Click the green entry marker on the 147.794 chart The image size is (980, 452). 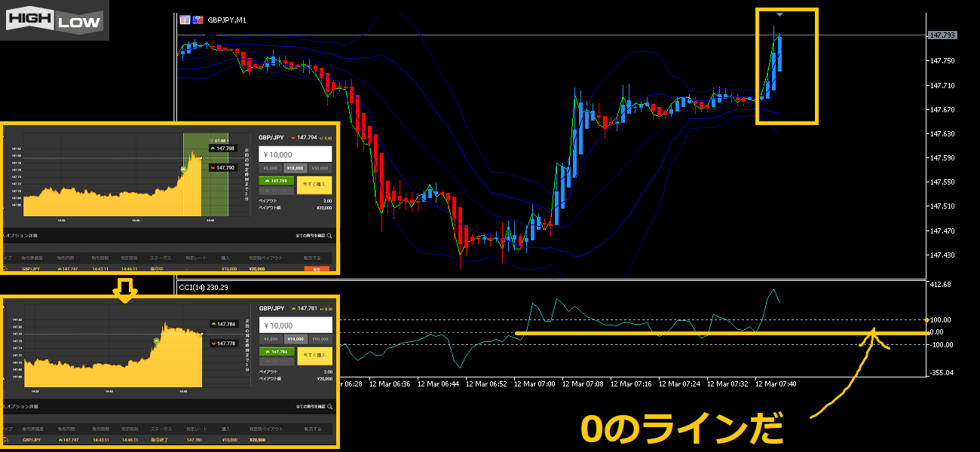[183, 169]
